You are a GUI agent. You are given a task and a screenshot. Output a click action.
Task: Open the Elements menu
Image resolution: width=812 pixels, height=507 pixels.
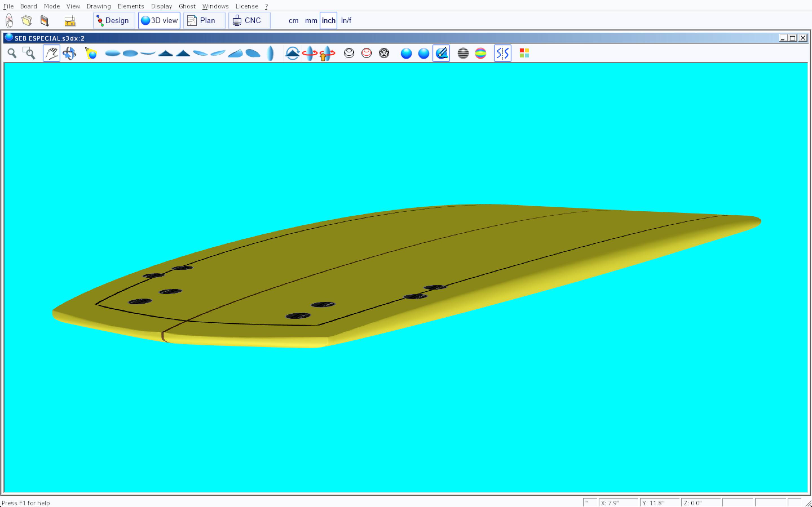coord(131,6)
